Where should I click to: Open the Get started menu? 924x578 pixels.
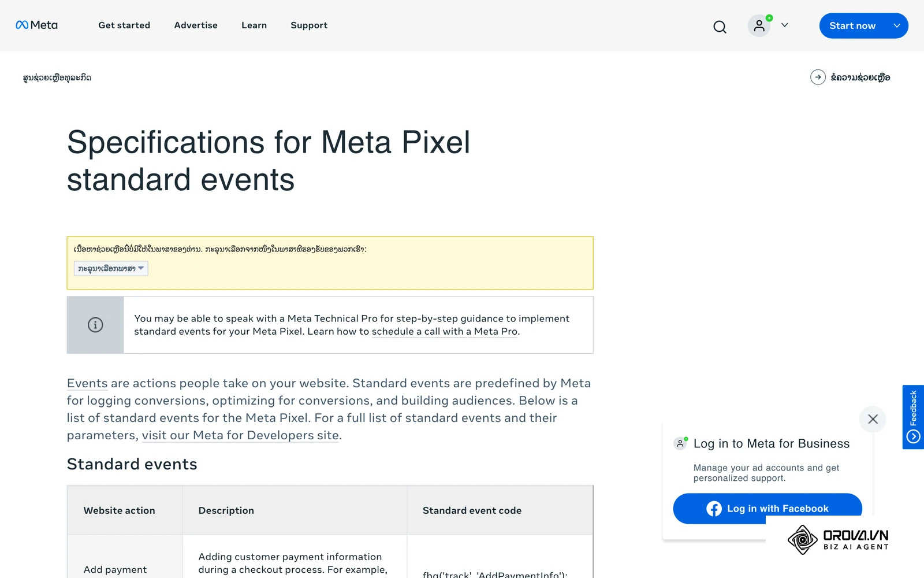coord(124,25)
